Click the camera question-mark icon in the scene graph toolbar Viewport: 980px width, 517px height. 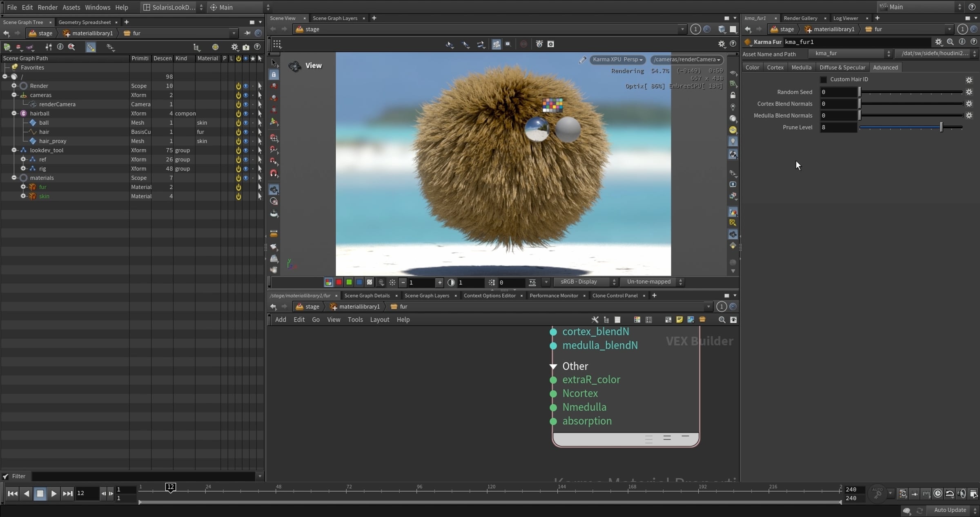[246, 47]
